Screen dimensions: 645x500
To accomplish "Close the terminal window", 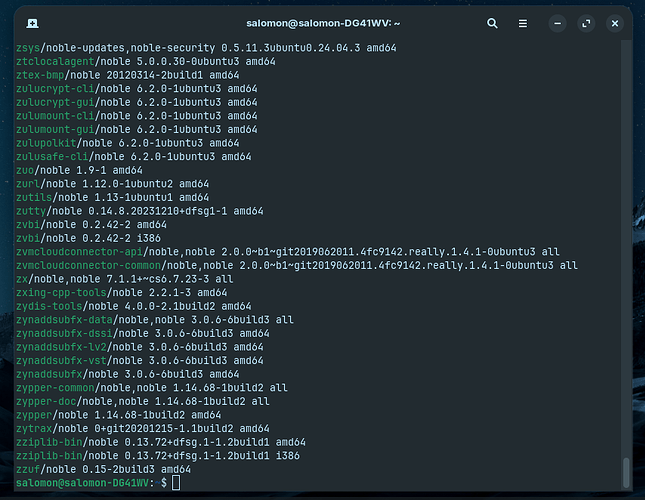I will 612,23.
